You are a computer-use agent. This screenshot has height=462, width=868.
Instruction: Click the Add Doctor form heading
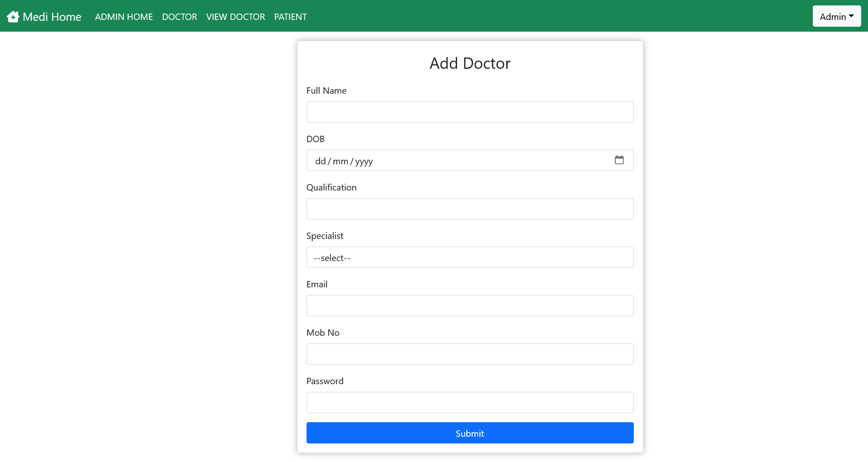[x=469, y=63]
